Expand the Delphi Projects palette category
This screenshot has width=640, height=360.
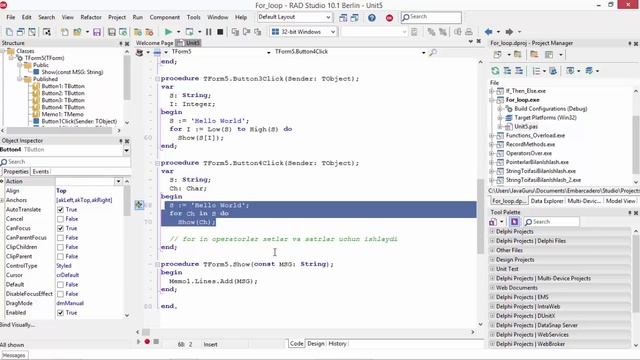492,231
